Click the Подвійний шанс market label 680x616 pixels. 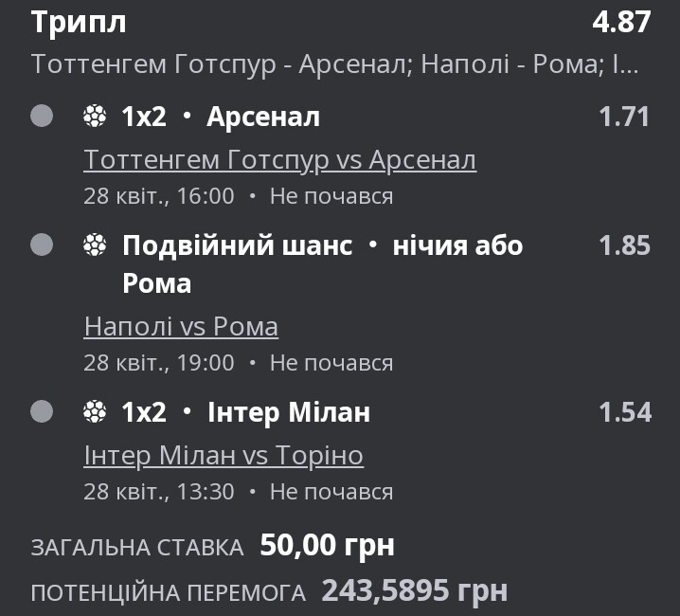click(x=237, y=245)
